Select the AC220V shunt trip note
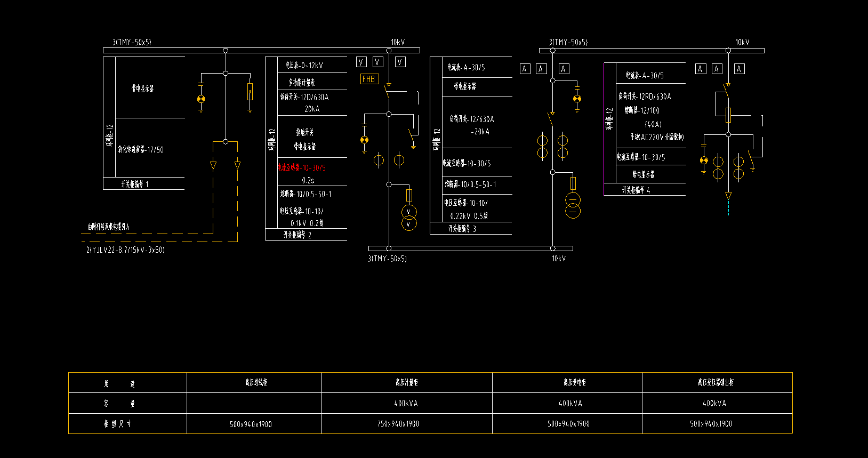Viewport: 868px width, 458px height. 657,137
